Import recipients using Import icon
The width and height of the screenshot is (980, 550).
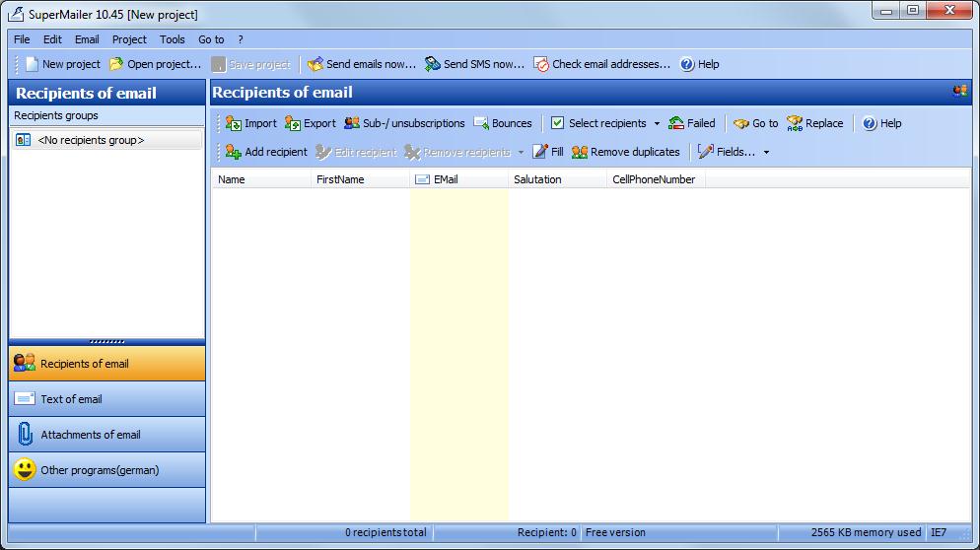pyautogui.click(x=234, y=123)
